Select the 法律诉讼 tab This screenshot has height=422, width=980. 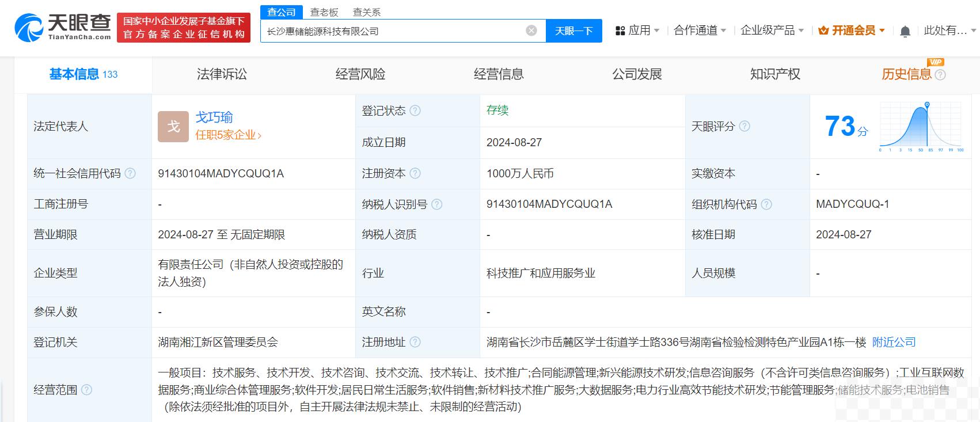pos(222,74)
